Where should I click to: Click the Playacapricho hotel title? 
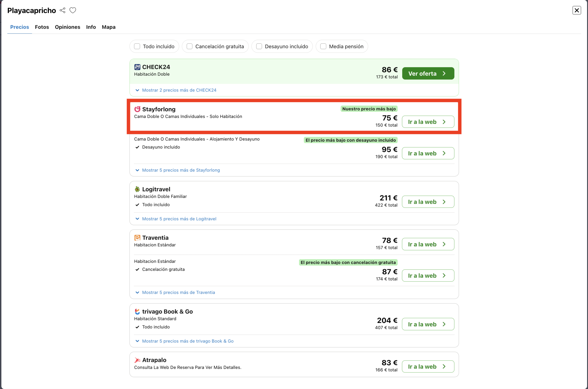coord(31,10)
